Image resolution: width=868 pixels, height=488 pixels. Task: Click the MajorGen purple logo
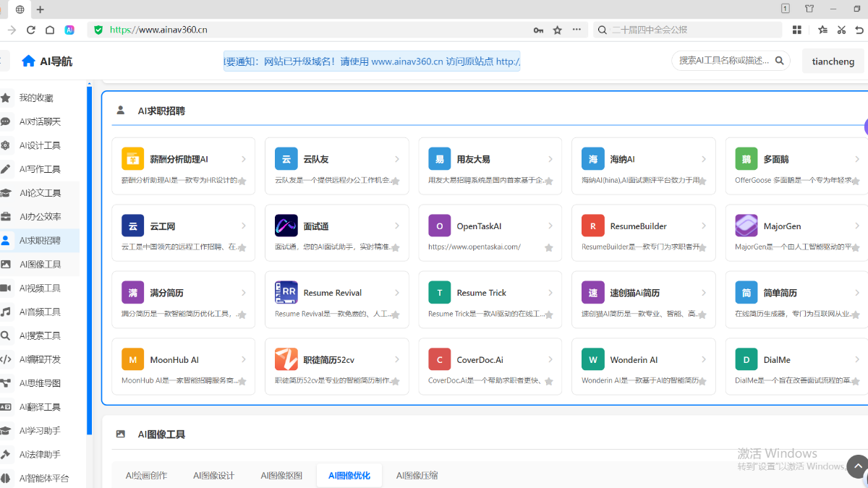[x=746, y=226]
